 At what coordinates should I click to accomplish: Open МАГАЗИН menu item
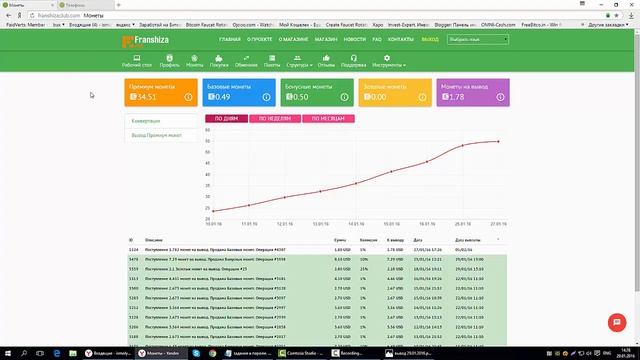point(326,40)
